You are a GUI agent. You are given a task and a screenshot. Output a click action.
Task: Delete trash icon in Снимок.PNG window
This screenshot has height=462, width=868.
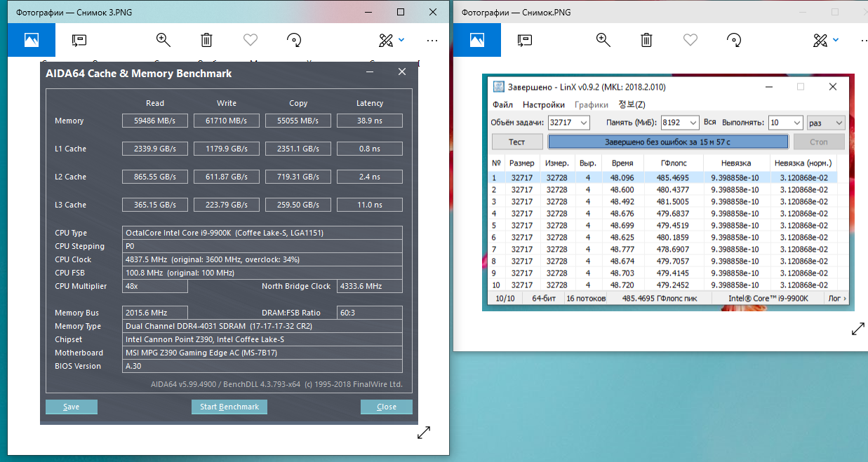(x=646, y=40)
